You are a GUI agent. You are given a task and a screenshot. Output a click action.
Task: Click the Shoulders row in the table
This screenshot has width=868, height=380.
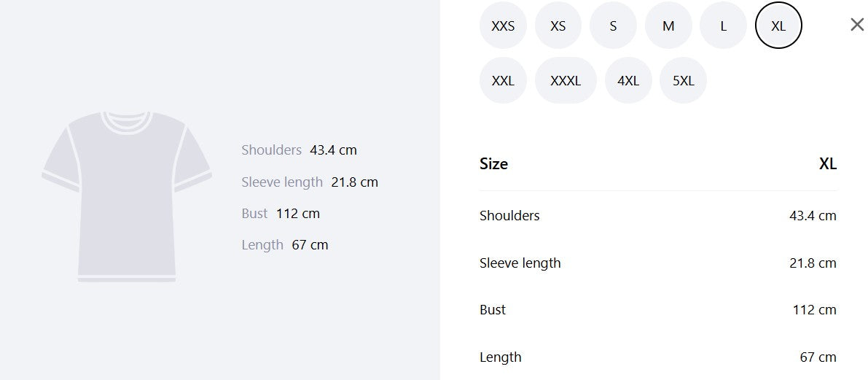click(658, 215)
